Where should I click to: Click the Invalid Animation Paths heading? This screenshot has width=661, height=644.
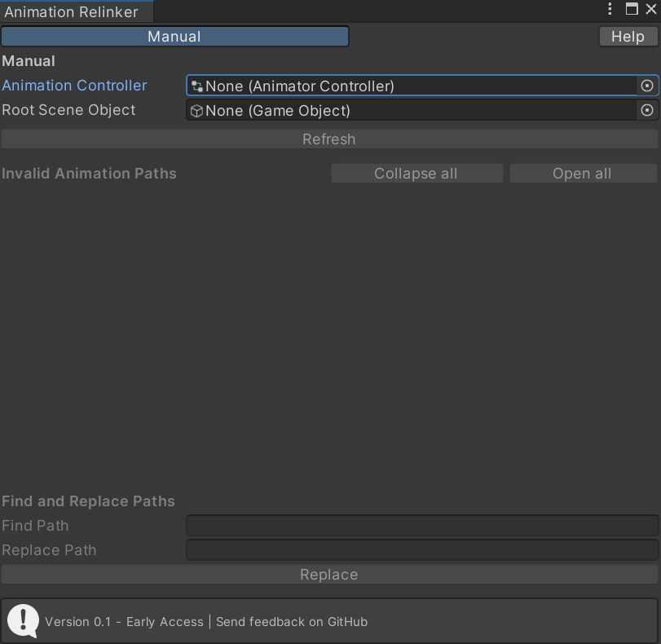coord(89,174)
